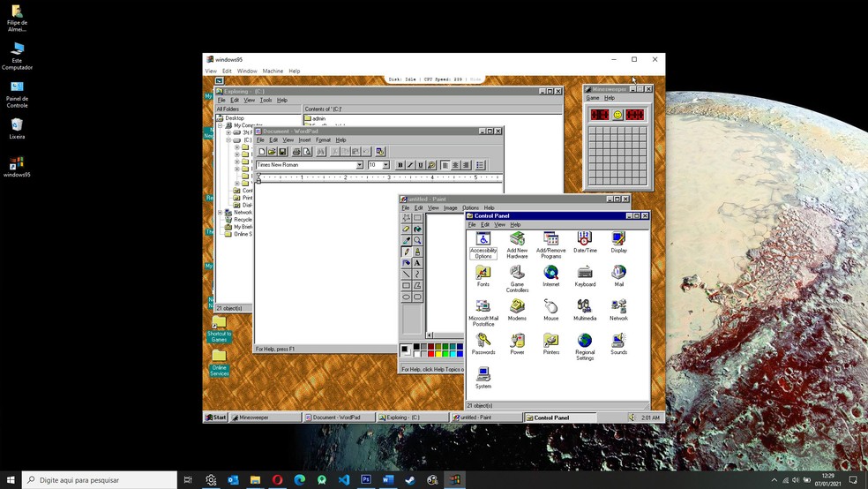Toggle Bold formatting in WordPad

coord(400,165)
